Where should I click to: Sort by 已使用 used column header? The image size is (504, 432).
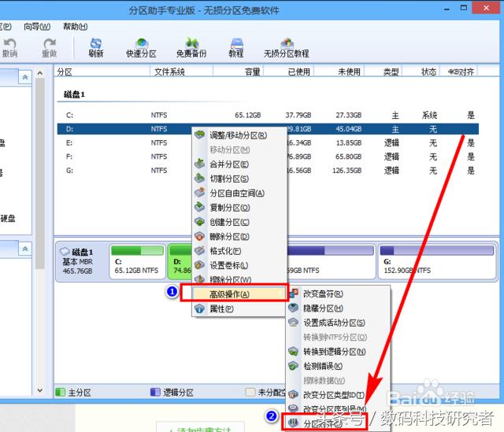pyautogui.click(x=289, y=72)
